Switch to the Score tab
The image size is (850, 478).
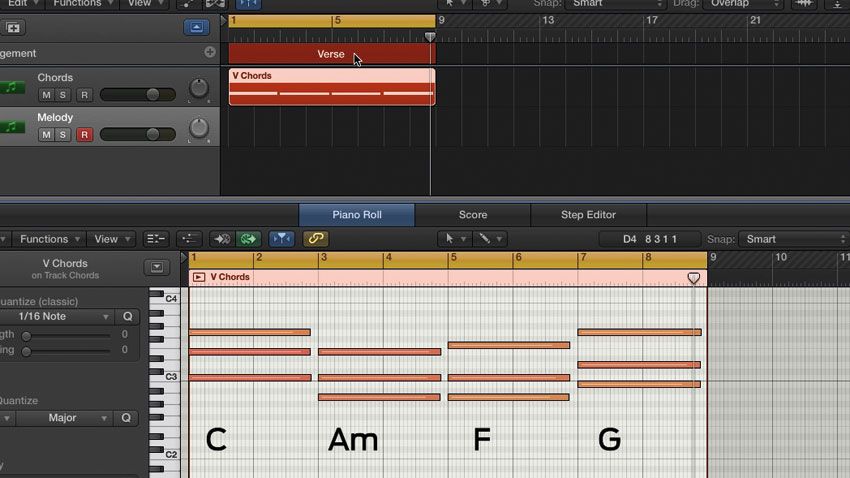473,215
